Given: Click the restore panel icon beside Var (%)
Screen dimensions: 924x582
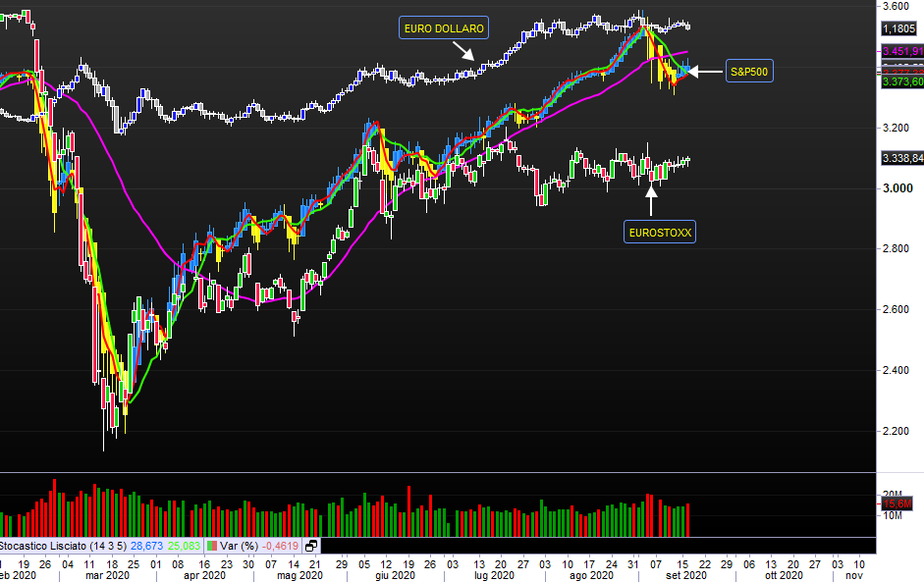Looking at the screenshot, I should [311, 546].
